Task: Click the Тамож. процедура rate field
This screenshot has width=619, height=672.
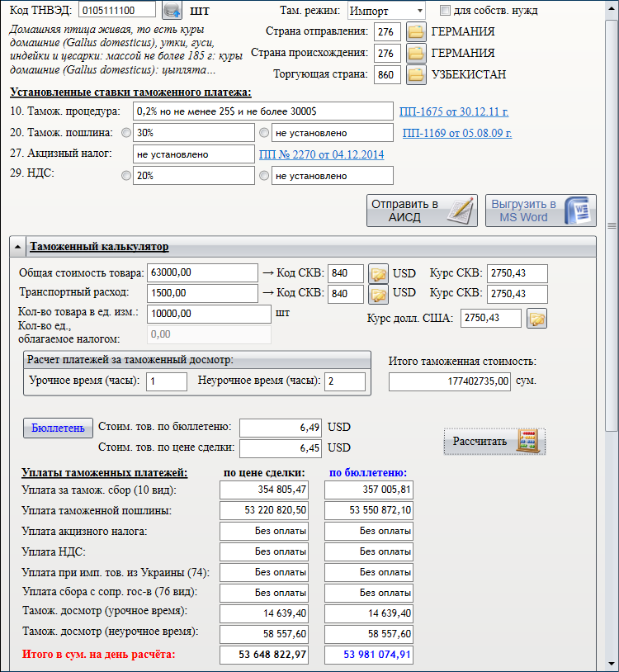Action: pyautogui.click(x=263, y=111)
